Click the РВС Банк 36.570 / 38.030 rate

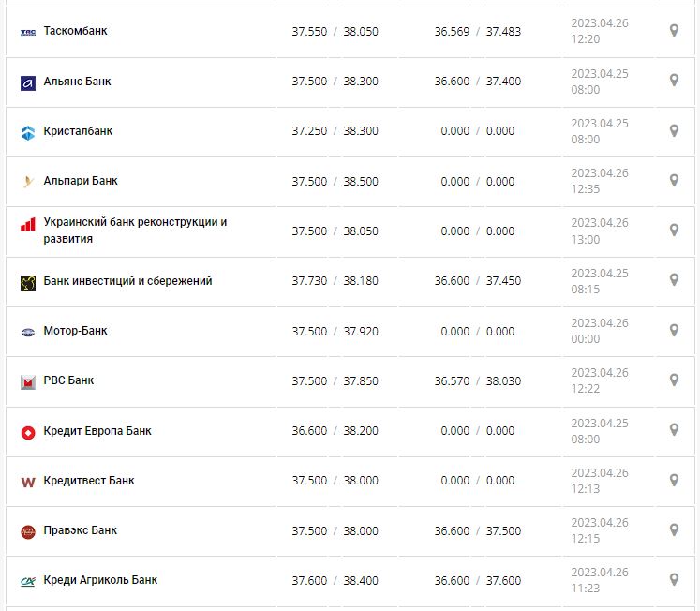coord(477,381)
